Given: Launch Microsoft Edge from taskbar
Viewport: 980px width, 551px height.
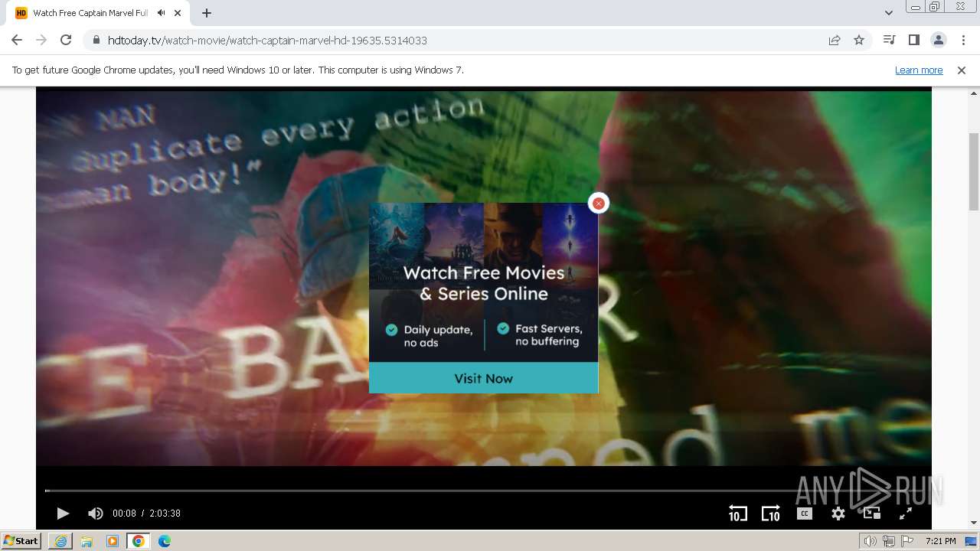Looking at the screenshot, I should [x=165, y=540].
